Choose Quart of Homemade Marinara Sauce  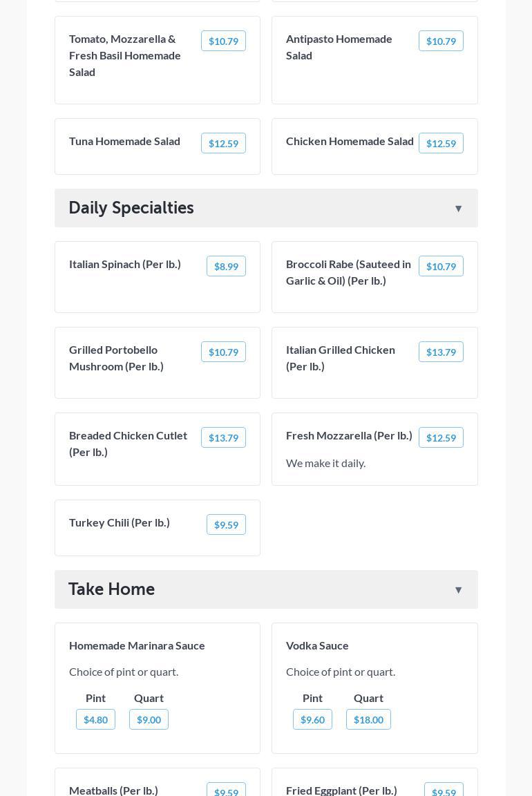point(149,720)
